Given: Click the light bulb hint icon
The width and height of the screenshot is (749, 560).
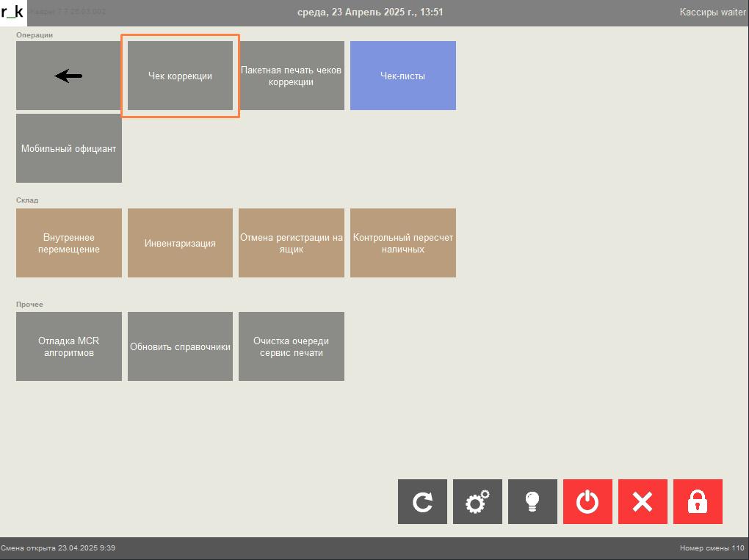Looking at the screenshot, I should pyautogui.click(x=532, y=502).
